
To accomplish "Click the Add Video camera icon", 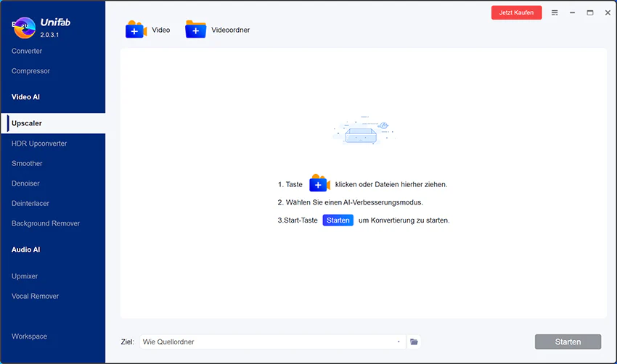I will [x=136, y=30].
